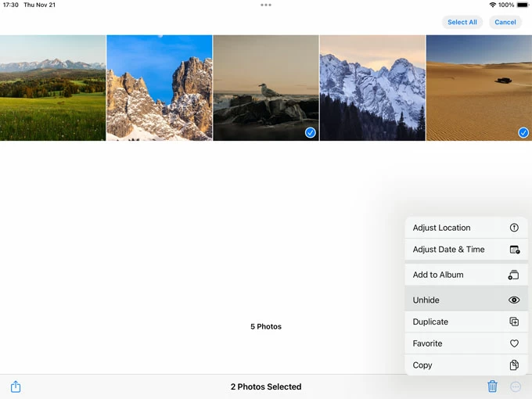Select the green meadow mountain photo
532x399 pixels.
coord(52,88)
